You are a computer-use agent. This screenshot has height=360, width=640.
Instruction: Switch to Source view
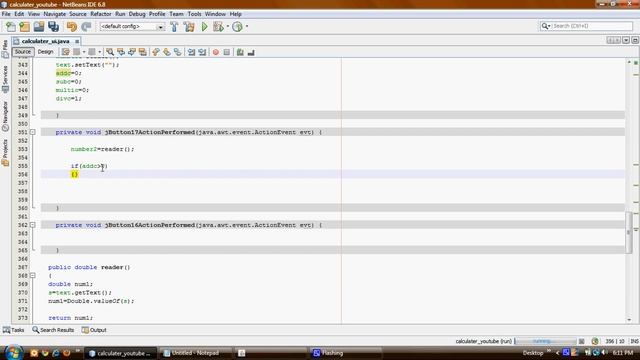[23, 52]
